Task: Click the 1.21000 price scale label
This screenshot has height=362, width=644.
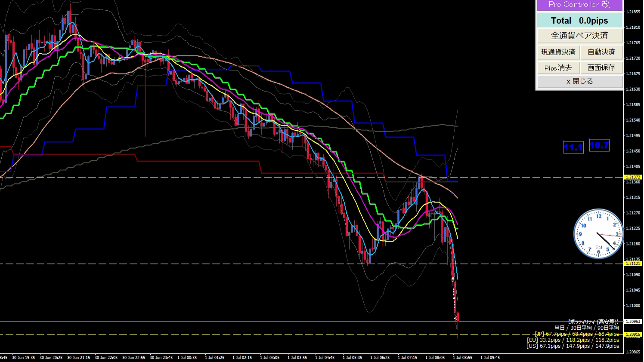Action: click(633, 306)
